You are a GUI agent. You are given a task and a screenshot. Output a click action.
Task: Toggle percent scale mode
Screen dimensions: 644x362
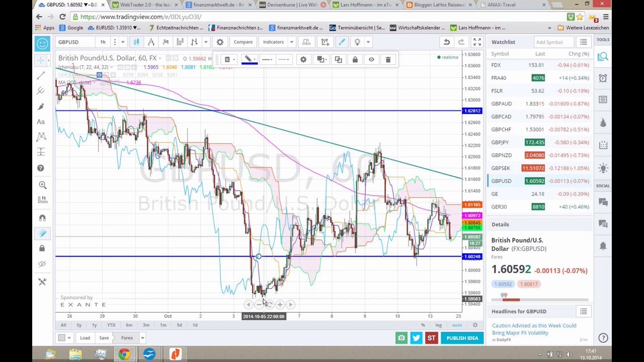tap(423, 325)
